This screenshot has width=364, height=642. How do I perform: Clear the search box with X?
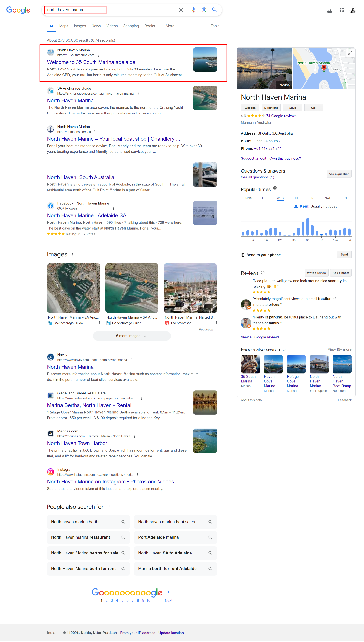181,10
